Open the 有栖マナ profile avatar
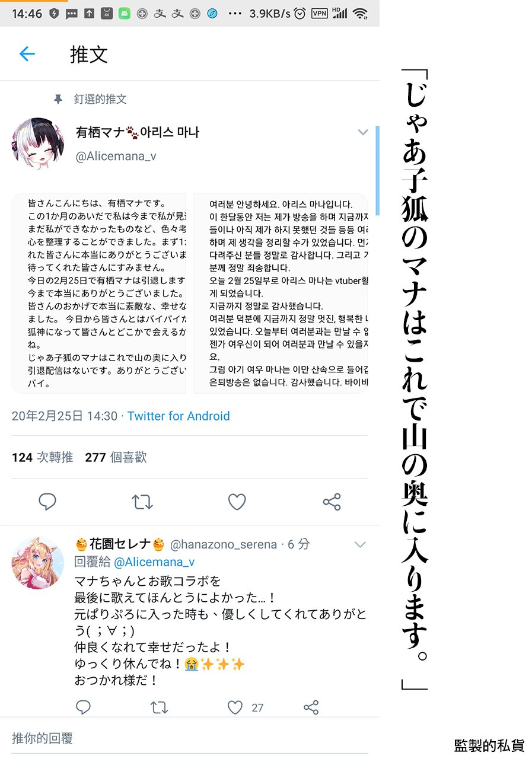 click(x=38, y=143)
